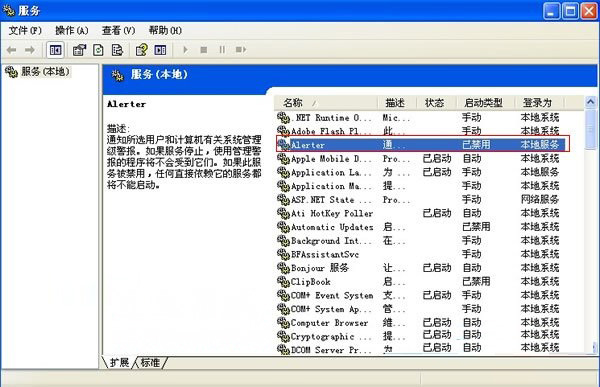Viewport: 600px width, 387px height.
Task: Select 服务(本地) in the console tree
Action: (45, 72)
